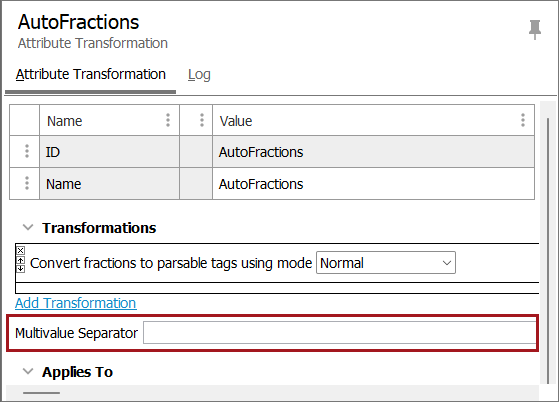This screenshot has height=402, width=559.
Task: Click the vertical scrollbar on the right
Action: tap(548, 249)
